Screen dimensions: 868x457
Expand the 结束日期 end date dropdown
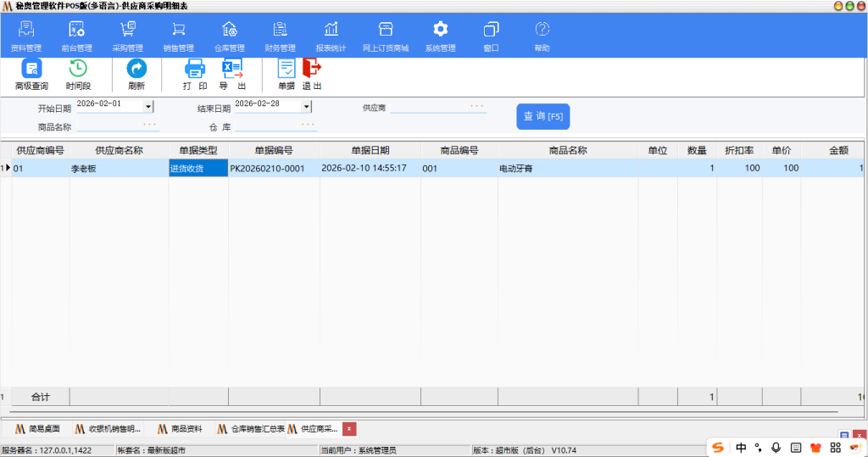[x=307, y=107]
